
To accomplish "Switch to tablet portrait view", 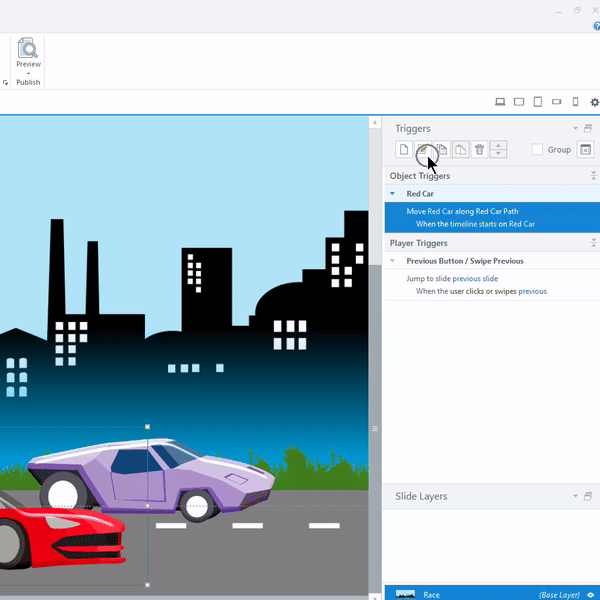I will pyautogui.click(x=538, y=102).
